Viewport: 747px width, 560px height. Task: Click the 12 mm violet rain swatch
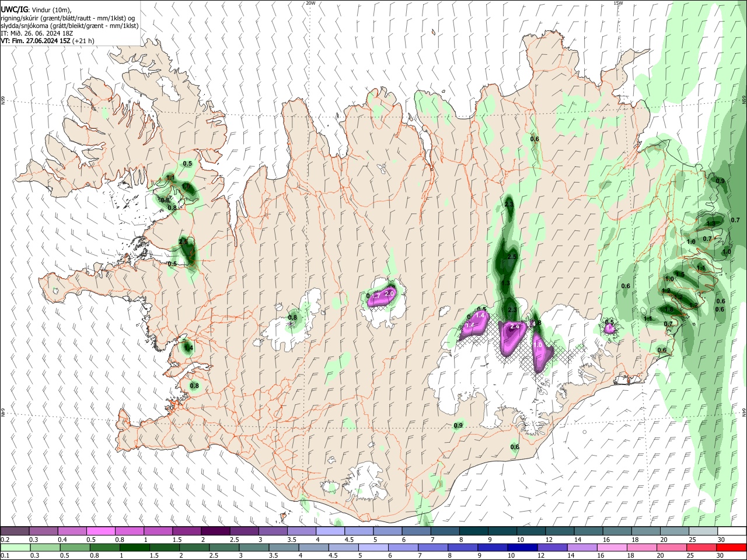tap(552, 547)
